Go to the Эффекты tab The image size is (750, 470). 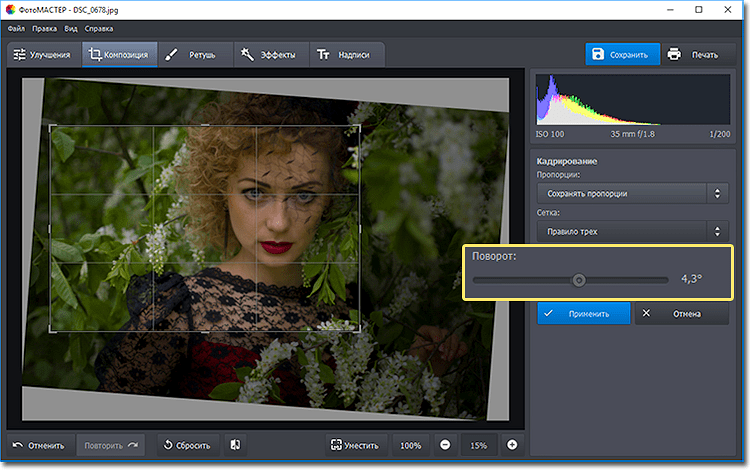click(x=268, y=54)
